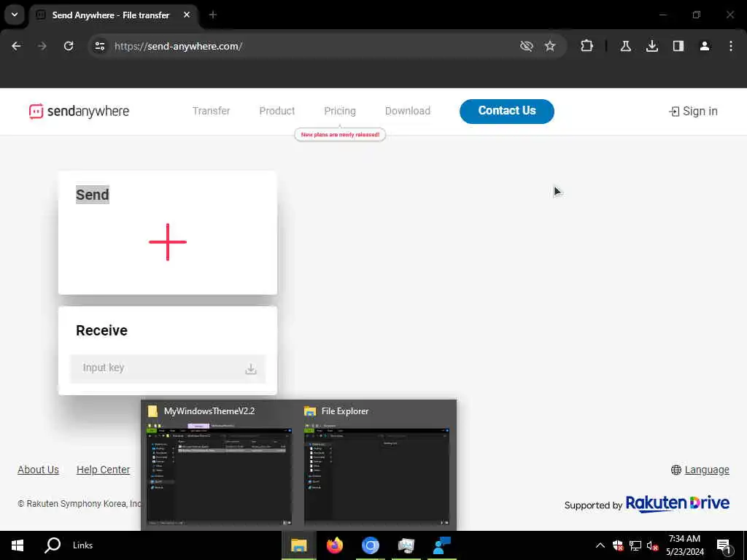747x560 pixels.
Task: Select the File Explorer window thumbnail
Action: [x=377, y=466]
